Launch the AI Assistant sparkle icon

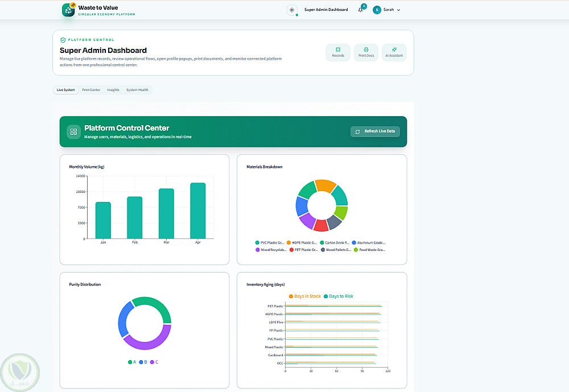point(394,49)
